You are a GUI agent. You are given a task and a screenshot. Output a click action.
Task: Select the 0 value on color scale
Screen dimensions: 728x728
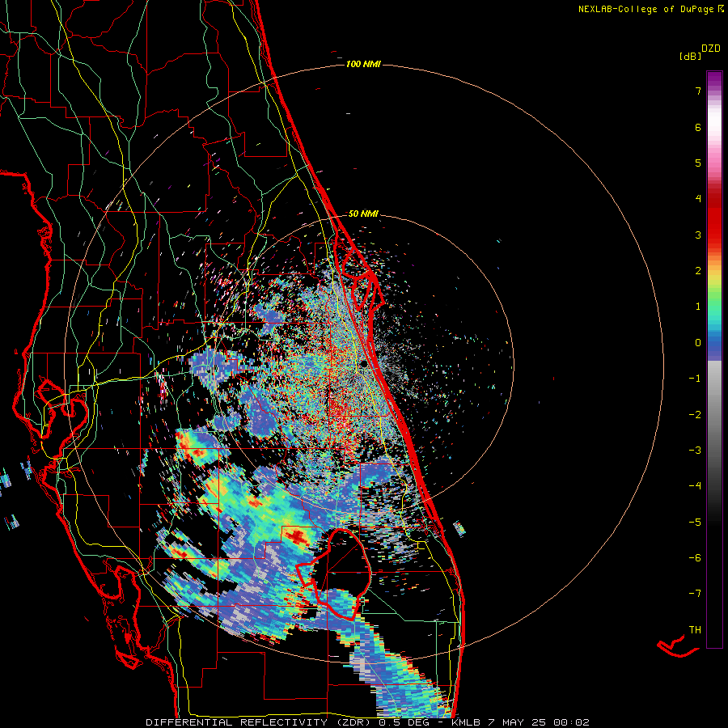pyautogui.click(x=698, y=343)
